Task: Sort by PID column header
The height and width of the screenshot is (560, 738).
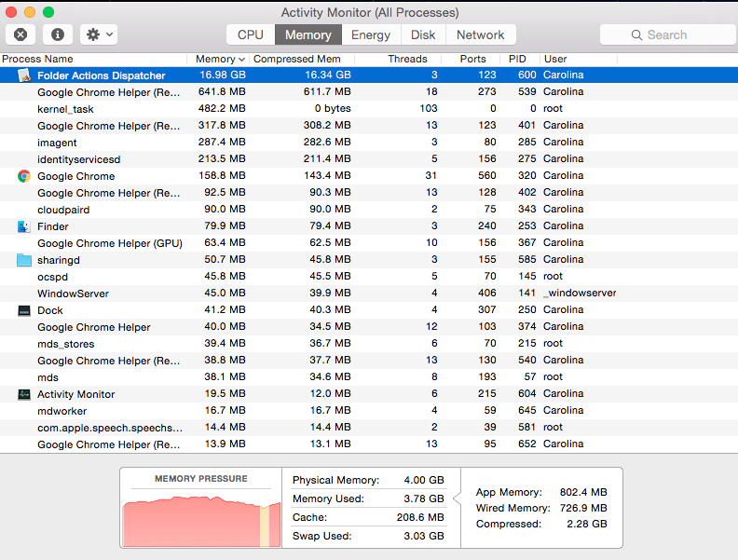Action: [520, 59]
